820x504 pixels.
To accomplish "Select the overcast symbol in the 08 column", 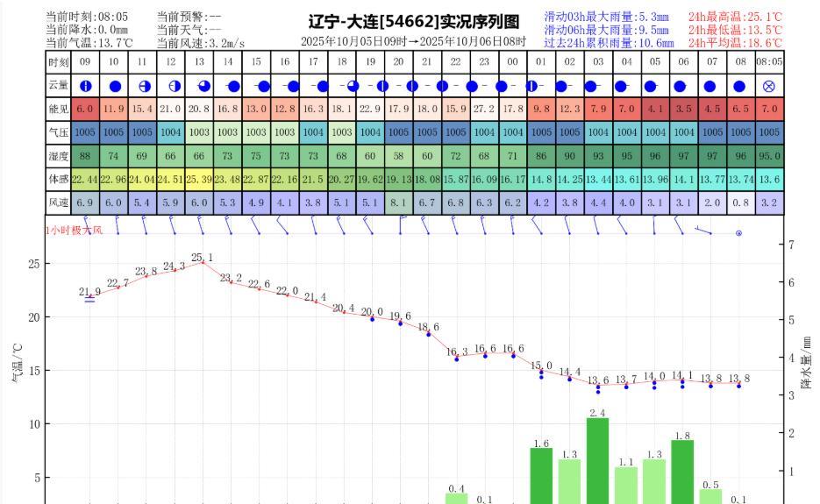I will [x=739, y=86].
